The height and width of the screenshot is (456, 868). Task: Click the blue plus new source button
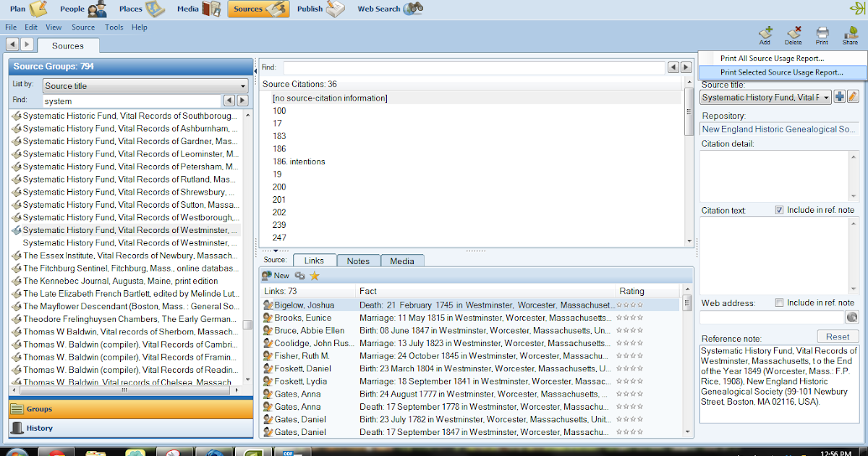(x=840, y=97)
